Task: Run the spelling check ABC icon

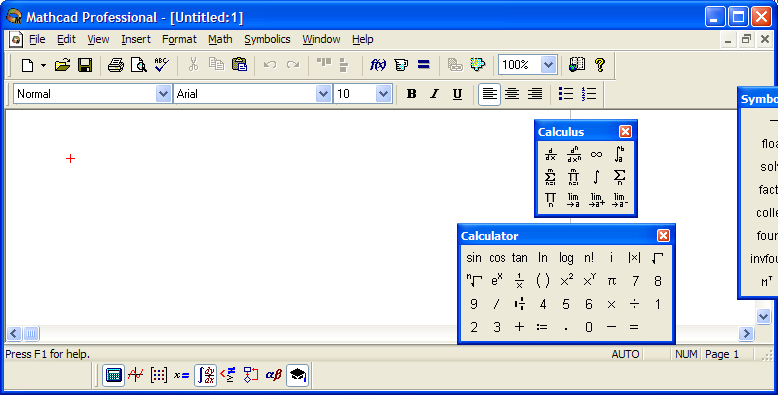Action: coord(161,65)
